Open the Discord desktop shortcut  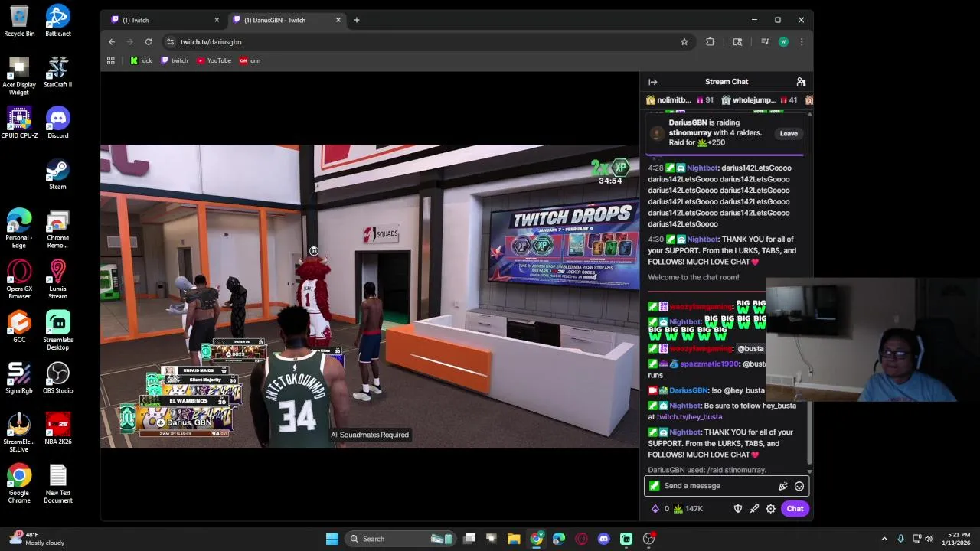(58, 123)
